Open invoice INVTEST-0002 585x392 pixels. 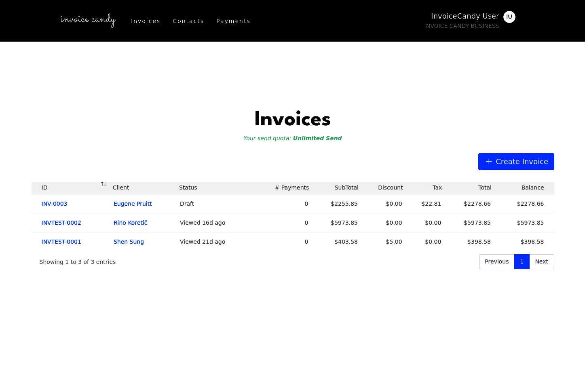61,223
